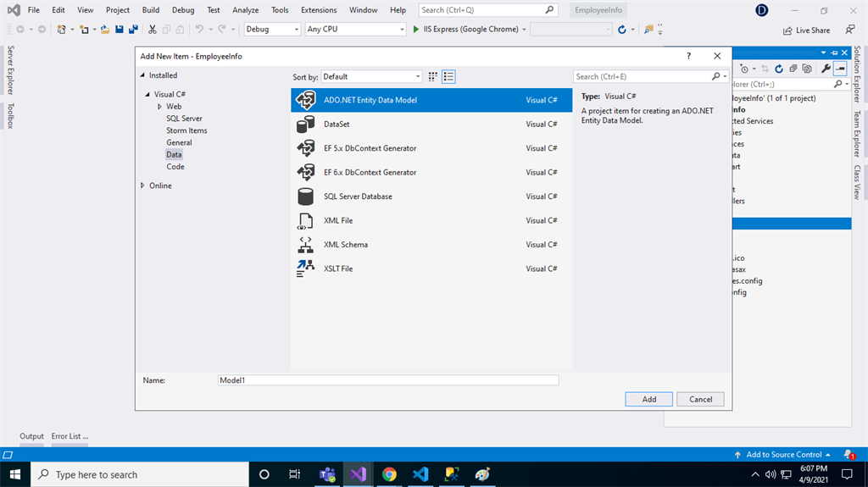Switch to medium icons list view

[x=448, y=76]
